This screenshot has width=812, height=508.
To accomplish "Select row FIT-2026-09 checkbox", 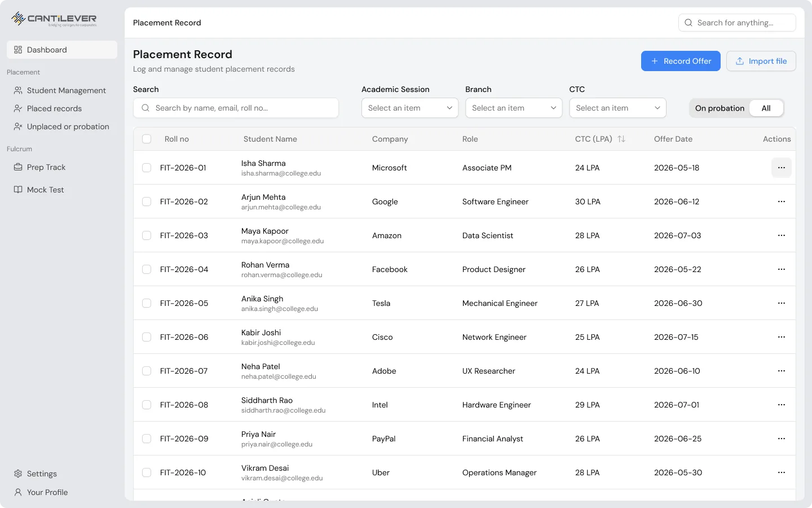I will pyautogui.click(x=147, y=439).
